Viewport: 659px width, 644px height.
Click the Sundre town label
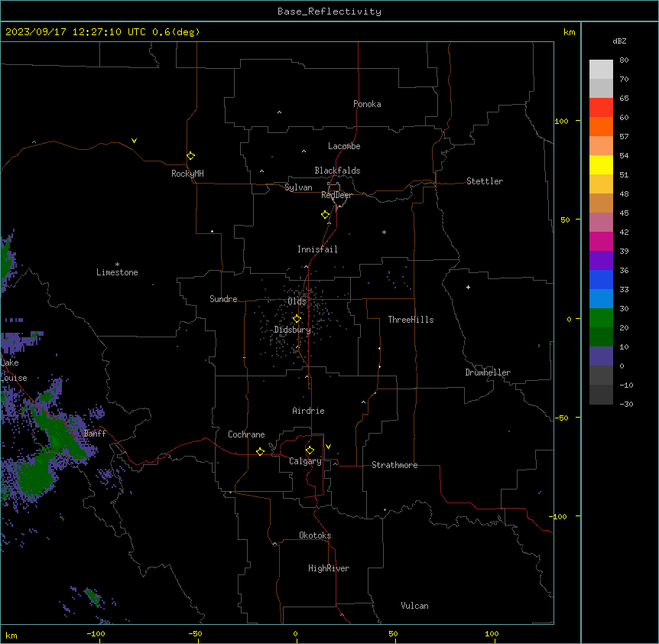click(x=223, y=299)
